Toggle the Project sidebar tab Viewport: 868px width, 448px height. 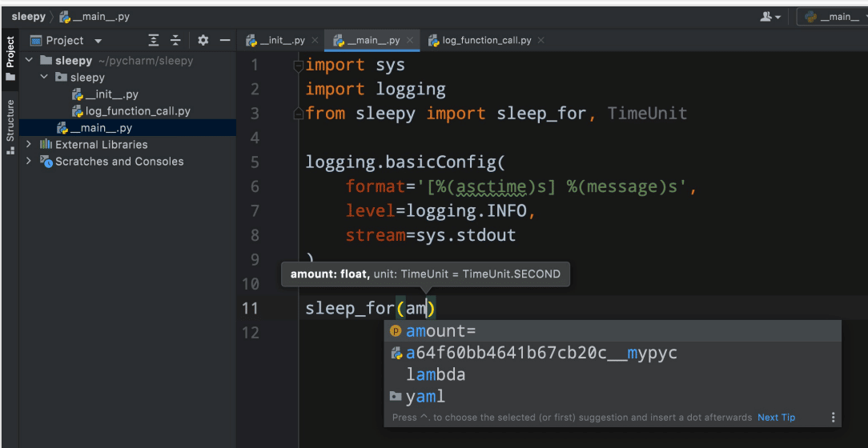[10, 58]
